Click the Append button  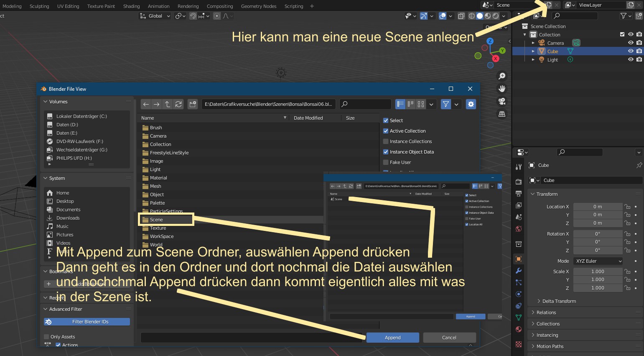[x=392, y=338]
